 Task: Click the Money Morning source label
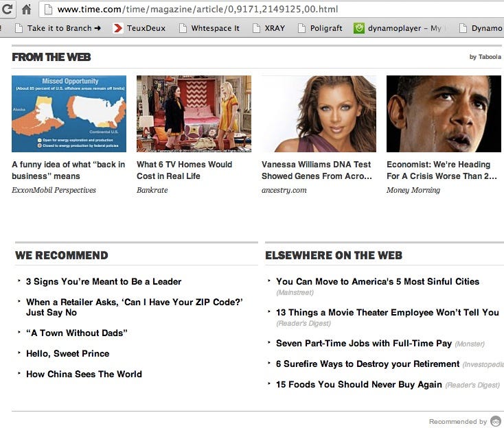point(413,190)
